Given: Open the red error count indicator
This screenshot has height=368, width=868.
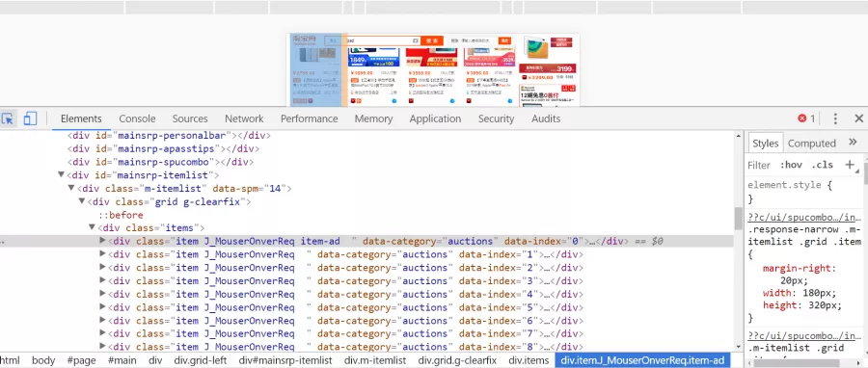Looking at the screenshot, I should [x=806, y=118].
